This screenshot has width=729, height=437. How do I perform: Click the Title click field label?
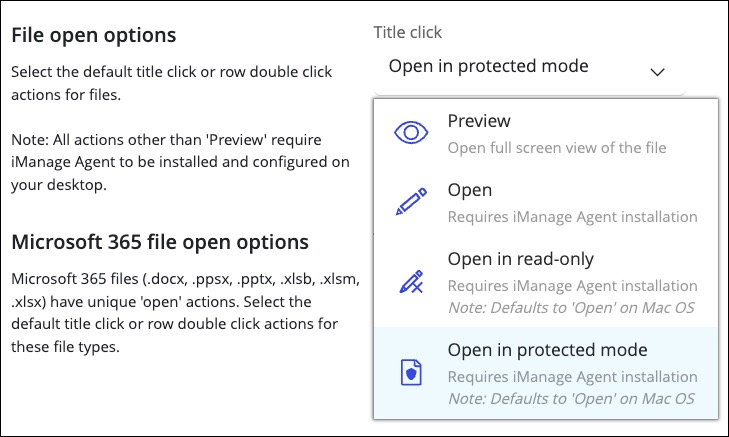tap(408, 32)
